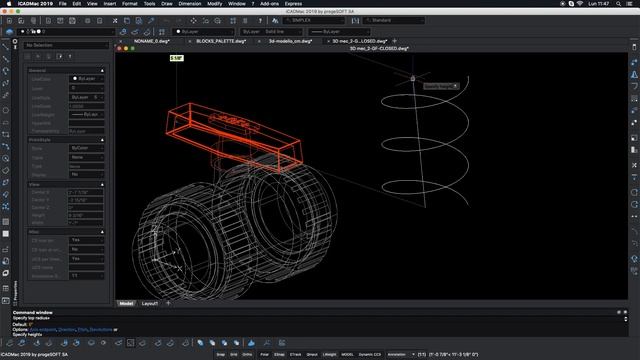Open the Standard dimension style dropdown
The height and width of the screenshot is (360, 640).
[x=394, y=20]
